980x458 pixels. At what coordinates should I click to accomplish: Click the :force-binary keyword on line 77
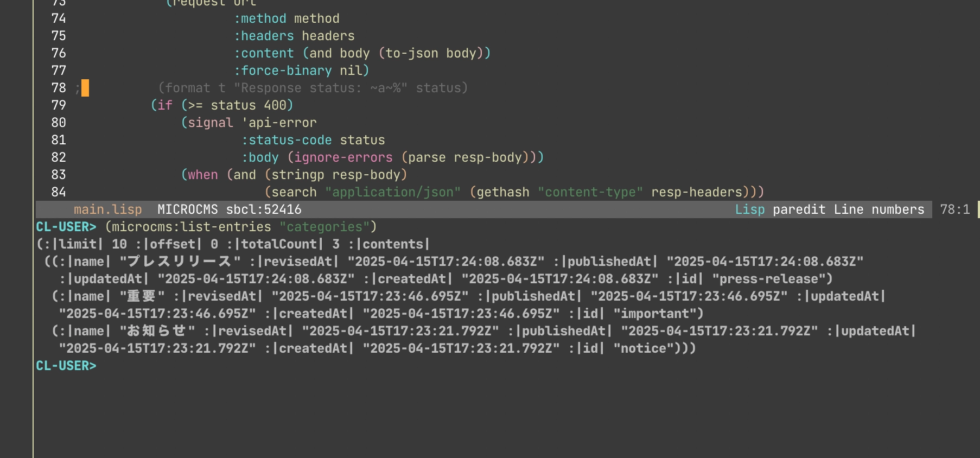click(x=283, y=71)
